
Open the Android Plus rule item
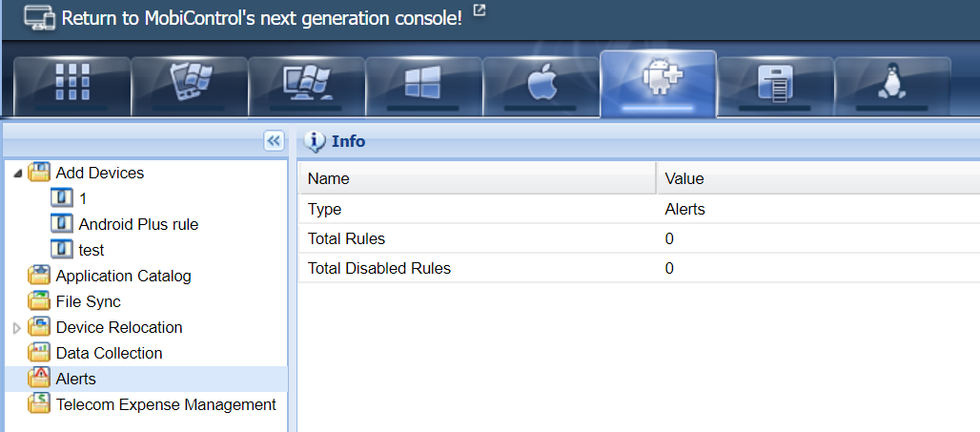[138, 224]
